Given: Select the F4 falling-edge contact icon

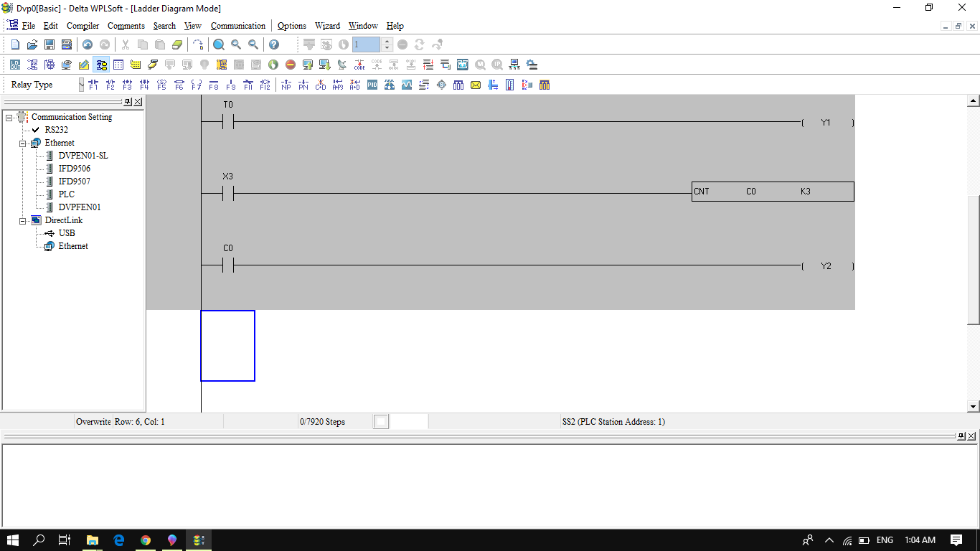Looking at the screenshot, I should tap(145, 85).
